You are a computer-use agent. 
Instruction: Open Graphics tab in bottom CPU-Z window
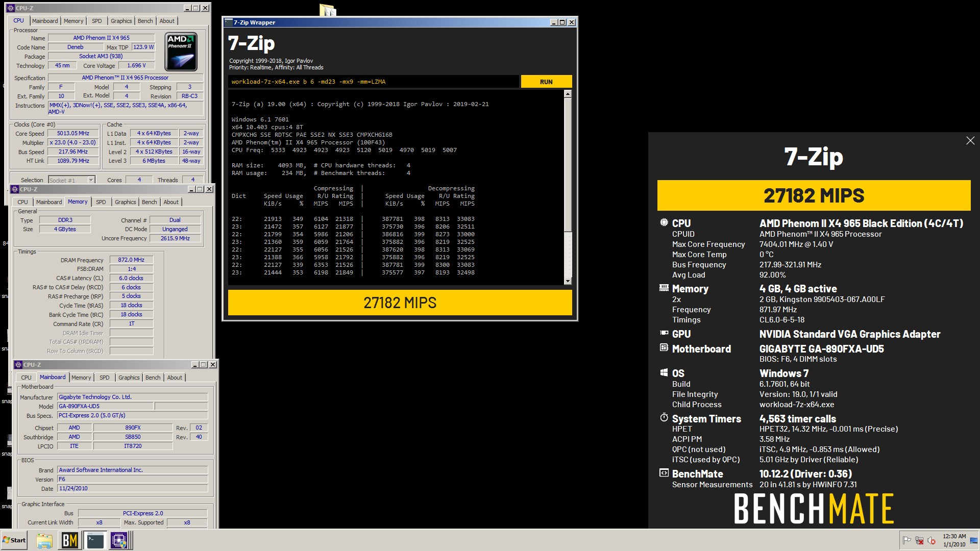coord(129,378)
